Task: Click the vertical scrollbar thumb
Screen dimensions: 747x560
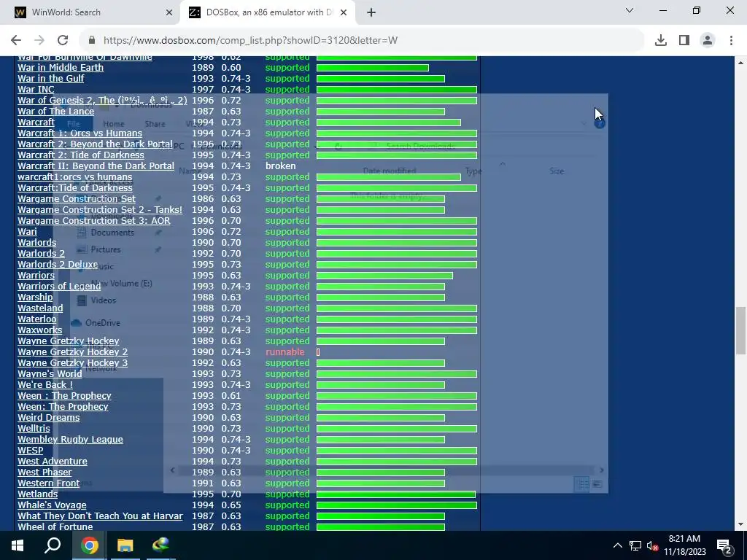Action: (x=741, y=331)
